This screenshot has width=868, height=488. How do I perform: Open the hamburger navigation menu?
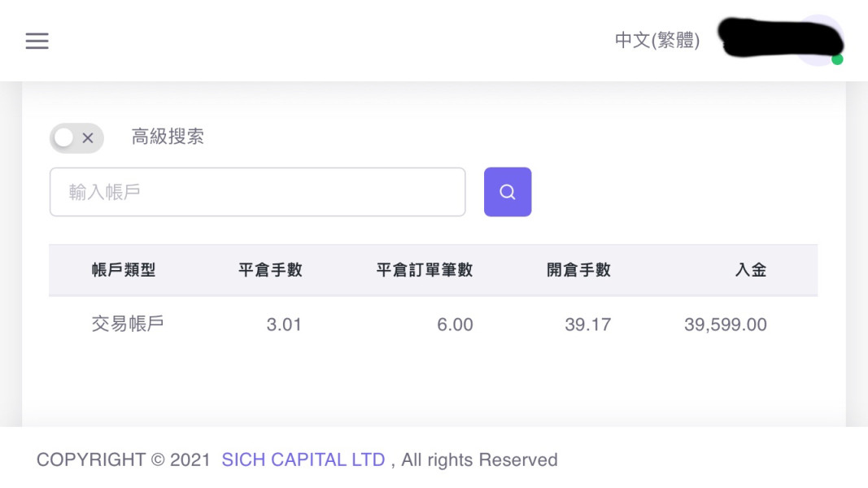tap(37, 41)
